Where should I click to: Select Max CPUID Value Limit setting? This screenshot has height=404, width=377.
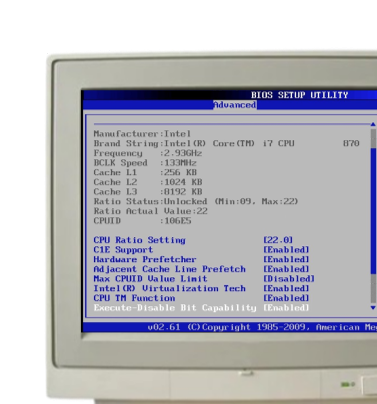click(150, 279)
